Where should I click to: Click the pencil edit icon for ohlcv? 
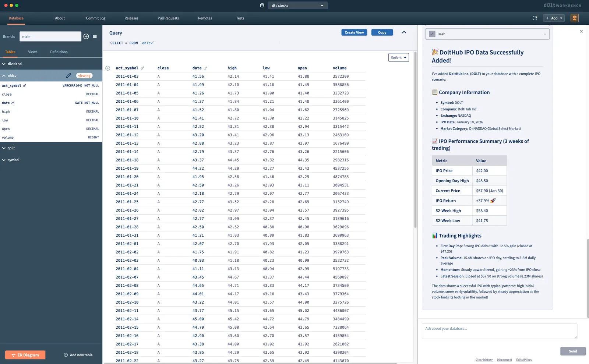tap(68, 75)
